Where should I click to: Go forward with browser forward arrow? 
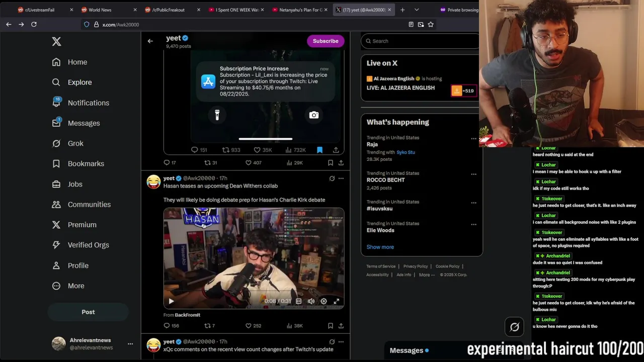pos(21,24)
